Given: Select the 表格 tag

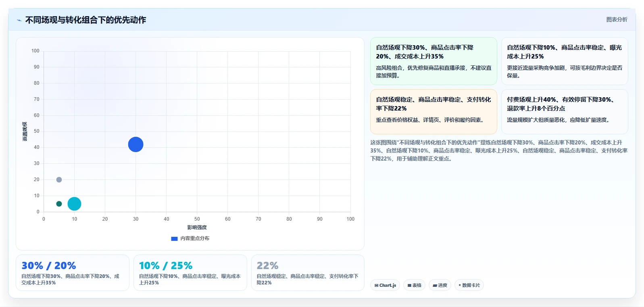Looking at the screenshot, I should click(x=414, y=285).
